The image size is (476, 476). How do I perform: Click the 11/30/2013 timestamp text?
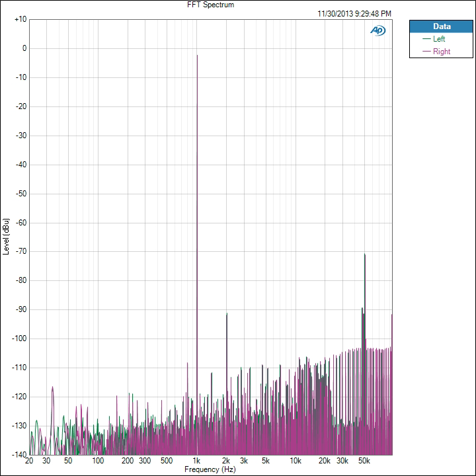click(354, 13)
